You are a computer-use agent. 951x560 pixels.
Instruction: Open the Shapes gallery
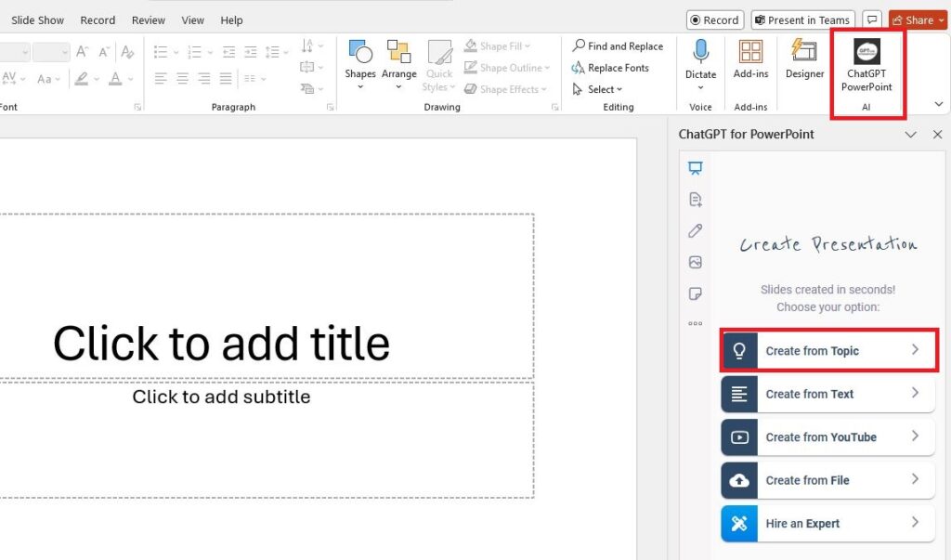(x=360, y=64)
